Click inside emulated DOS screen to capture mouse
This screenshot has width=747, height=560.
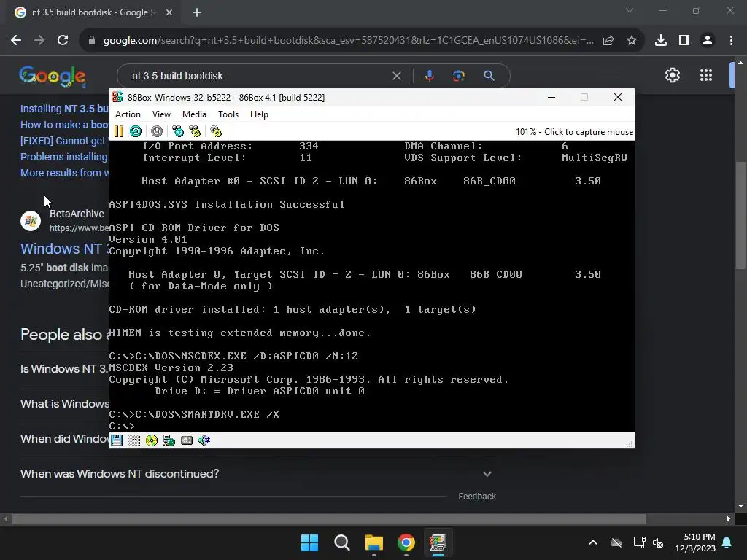point(371,286)
